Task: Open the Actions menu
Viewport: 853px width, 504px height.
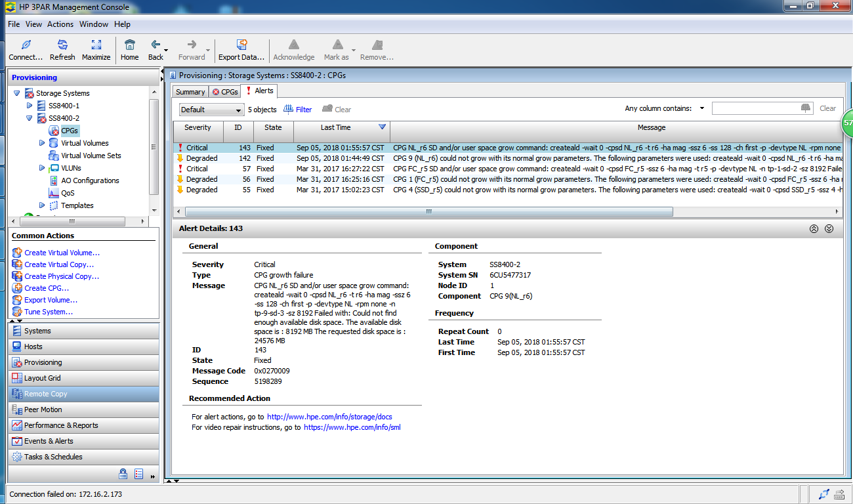Action: (60, 24)
